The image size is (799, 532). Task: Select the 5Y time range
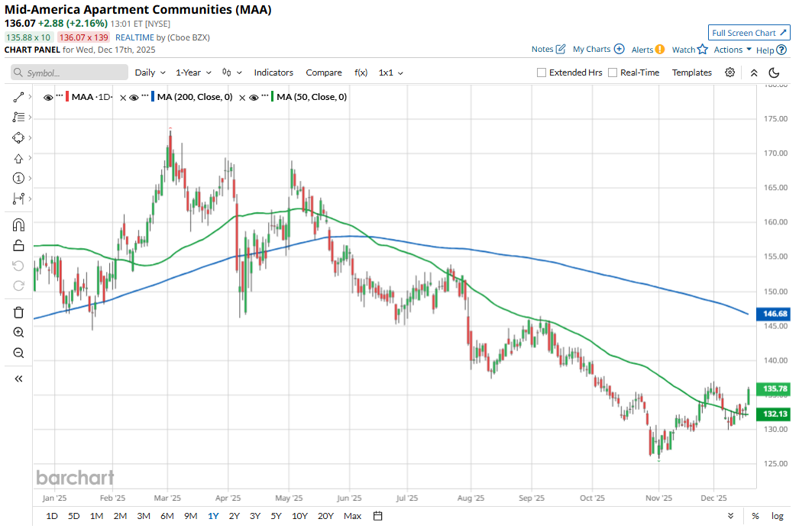coord(276,516)
